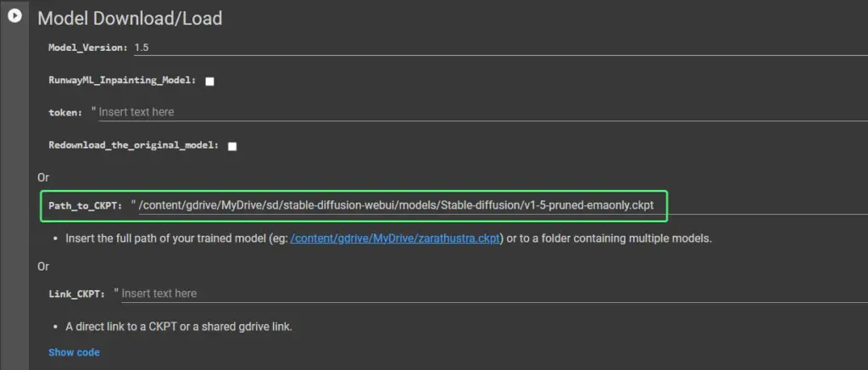The height and width of the screenshot is (370, 868).
Task: Focus the token text field
Action: (x=482, y=112)
